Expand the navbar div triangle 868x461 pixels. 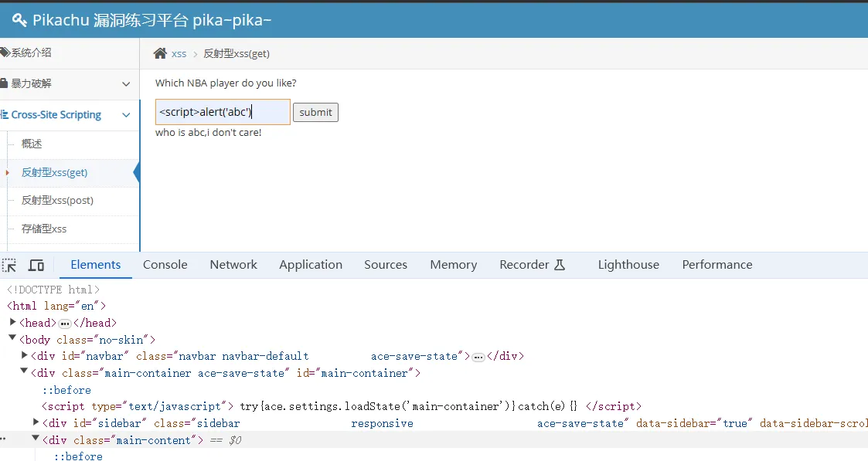pyautogui.click(x=25, y=355)
